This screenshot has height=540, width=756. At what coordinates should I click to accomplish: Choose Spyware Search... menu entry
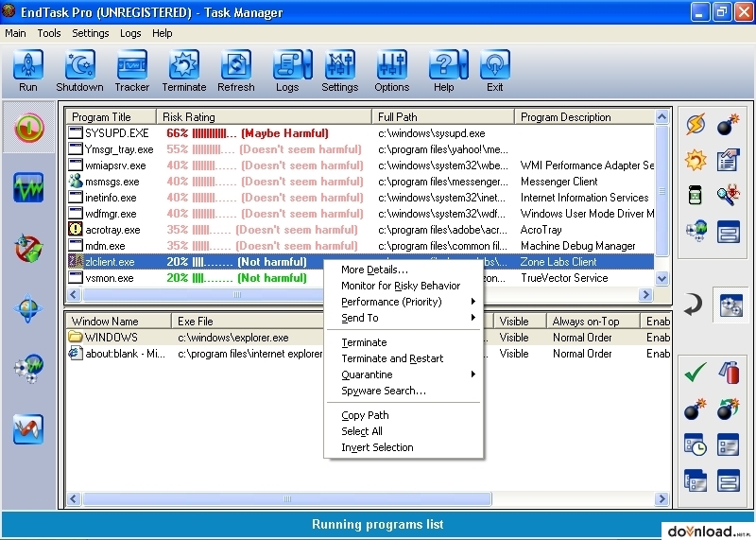pos(404,391)
